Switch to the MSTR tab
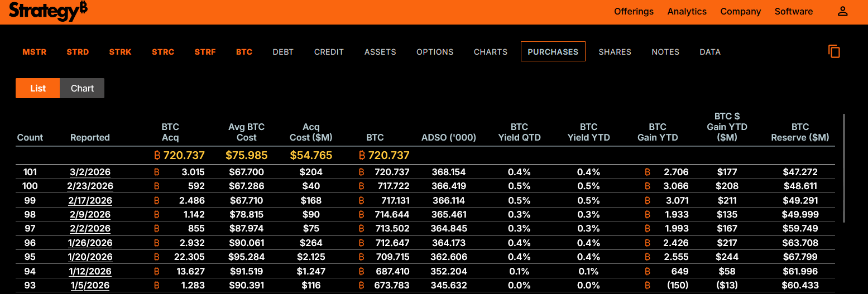Viewport: 868px width, 294px height. coord(35,52)
